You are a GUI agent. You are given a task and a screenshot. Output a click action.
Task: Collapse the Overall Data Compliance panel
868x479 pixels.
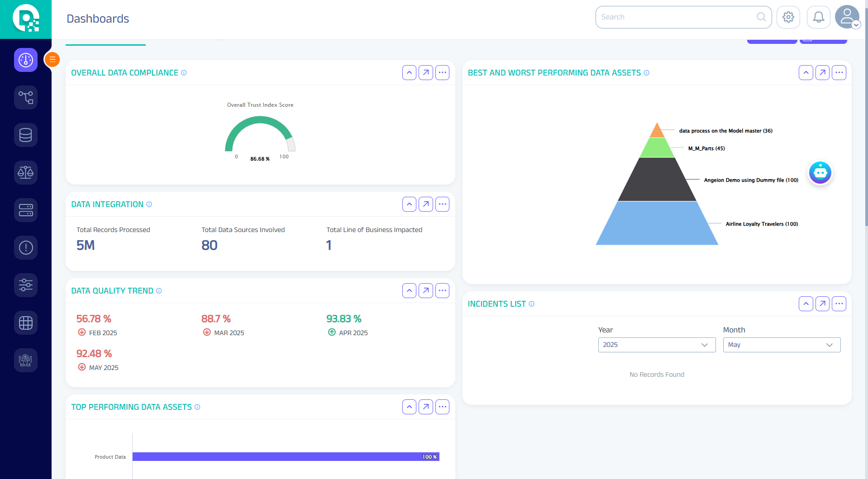click(x=409, y=72)
